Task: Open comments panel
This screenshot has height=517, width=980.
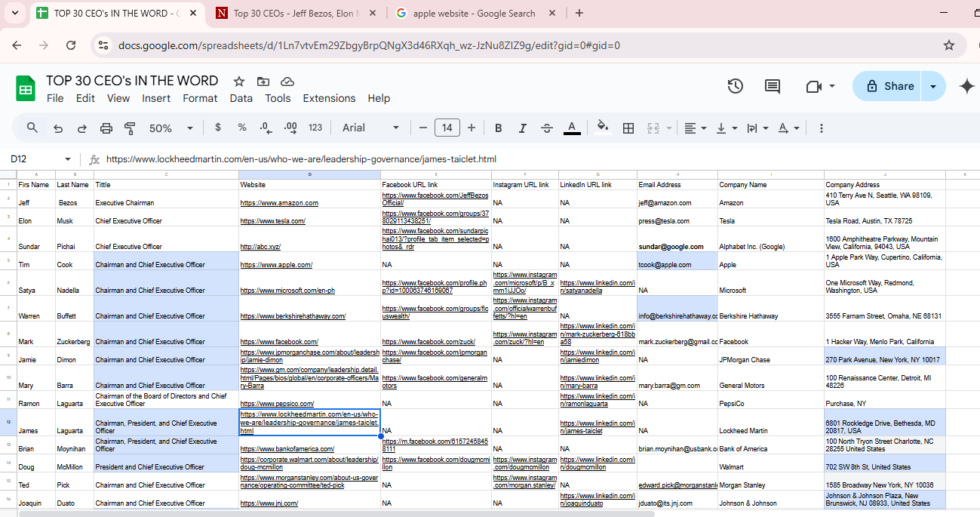Action: (x=773, y=86)
